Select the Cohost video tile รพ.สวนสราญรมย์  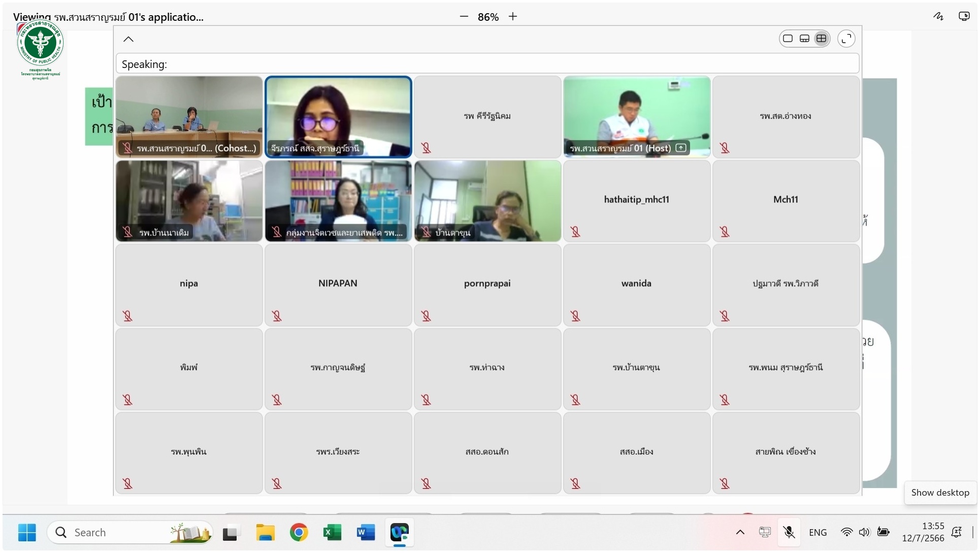tap(189, 117)
